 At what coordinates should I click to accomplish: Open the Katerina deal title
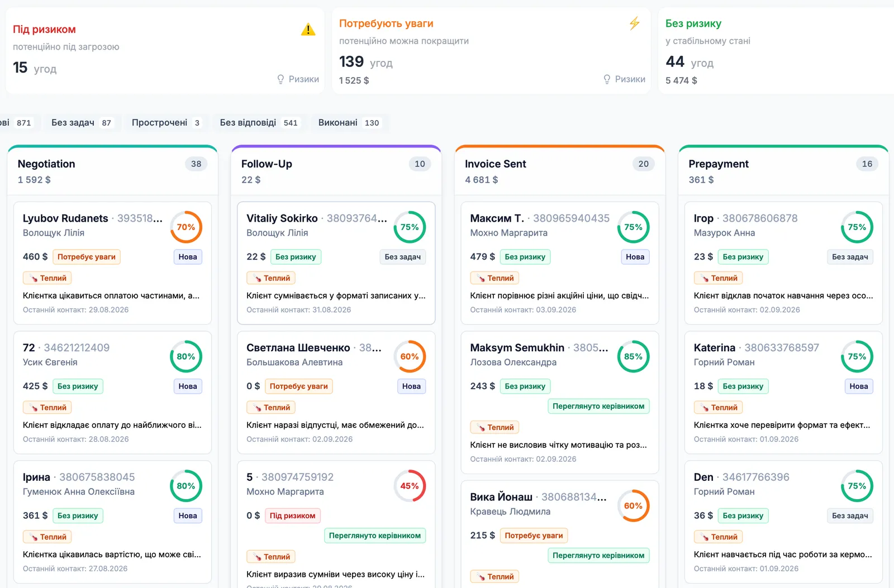(715, 348)
